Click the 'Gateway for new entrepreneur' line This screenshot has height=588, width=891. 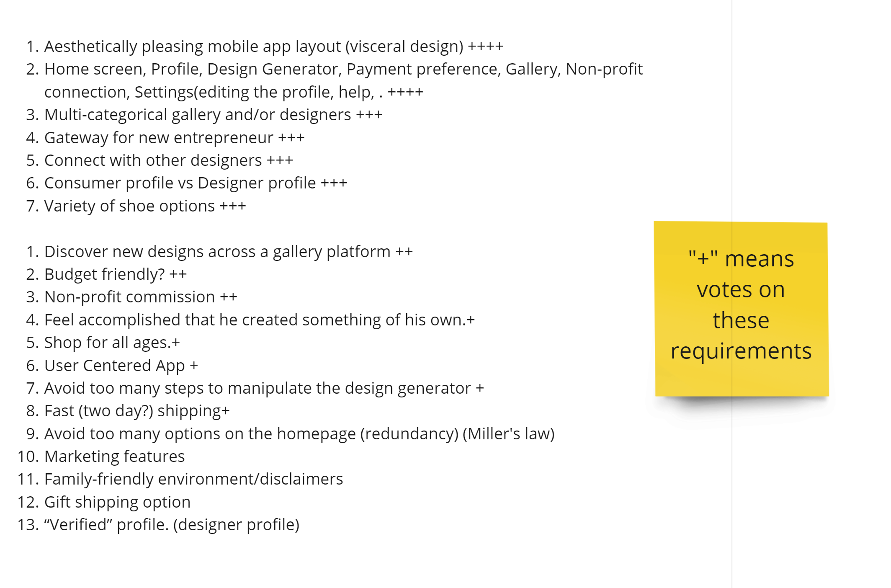(x=174, y=138)
